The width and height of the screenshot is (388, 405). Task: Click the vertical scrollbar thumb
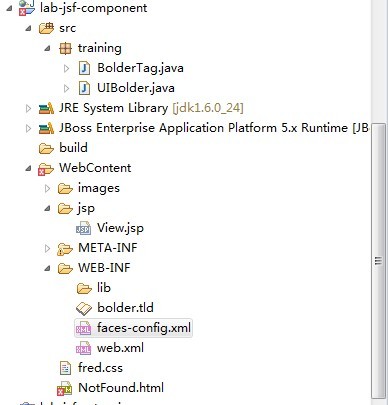(x=378, y=261)
